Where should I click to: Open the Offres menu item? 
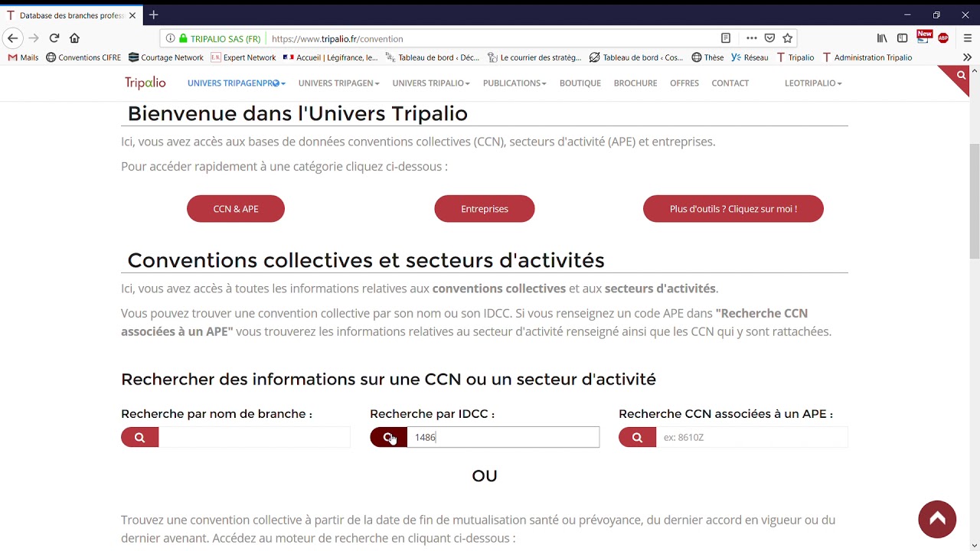click(x=684, y=83)
